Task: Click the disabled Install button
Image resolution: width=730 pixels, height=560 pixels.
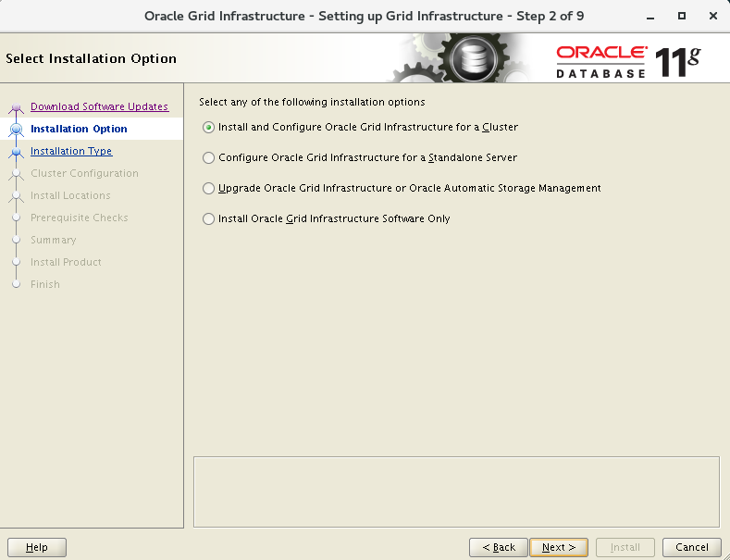Action: coord(625,547)
